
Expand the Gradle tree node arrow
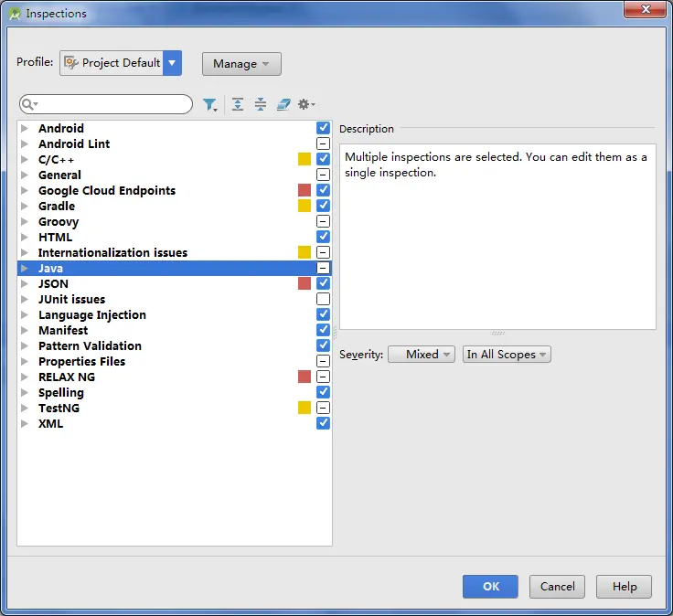click(25, 206)
